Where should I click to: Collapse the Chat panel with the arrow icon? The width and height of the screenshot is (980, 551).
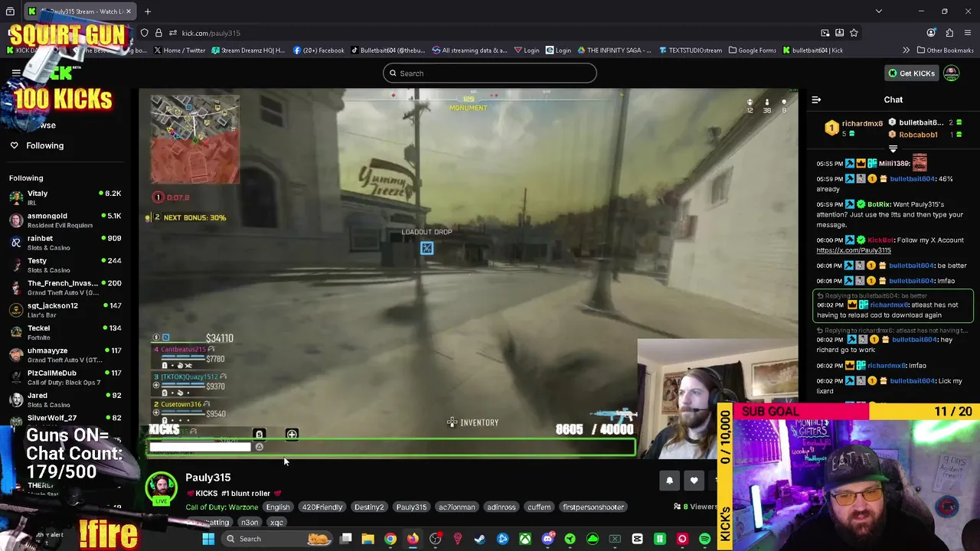tap(816, 99)
